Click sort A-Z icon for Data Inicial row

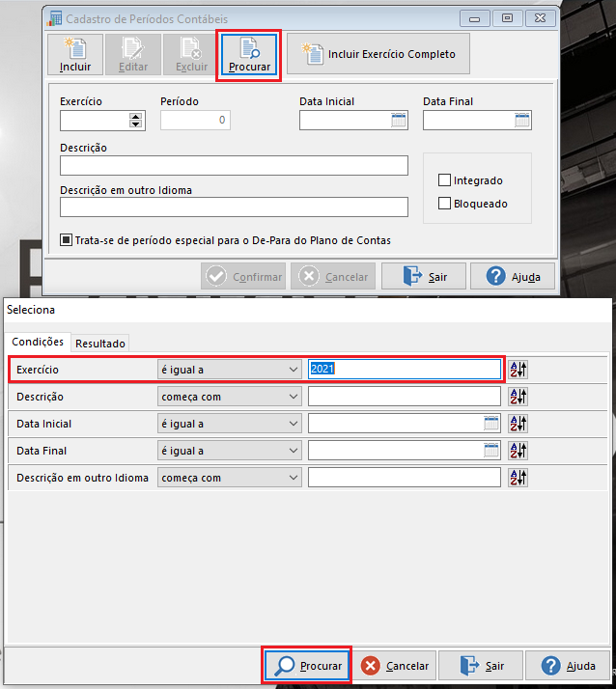click(x=518, y=424)
